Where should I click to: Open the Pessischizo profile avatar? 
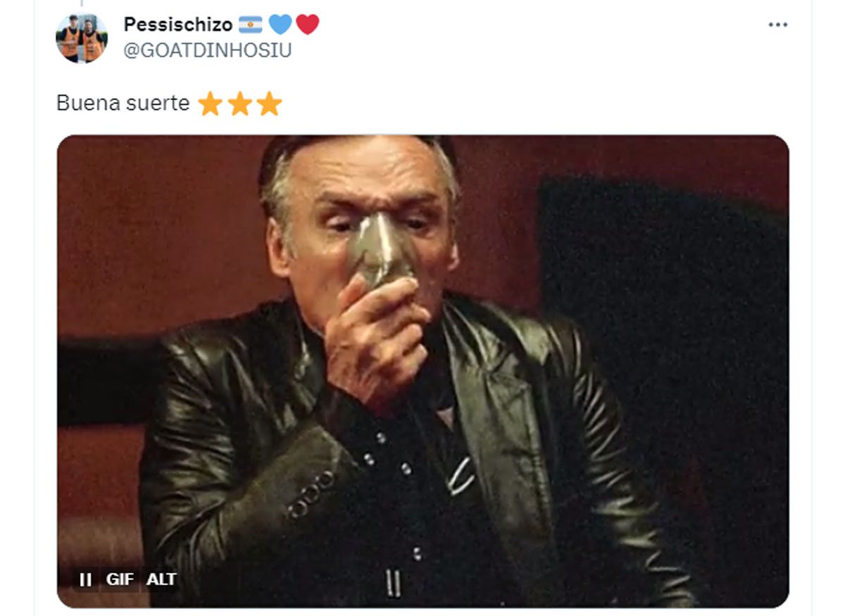click(82, 37)
